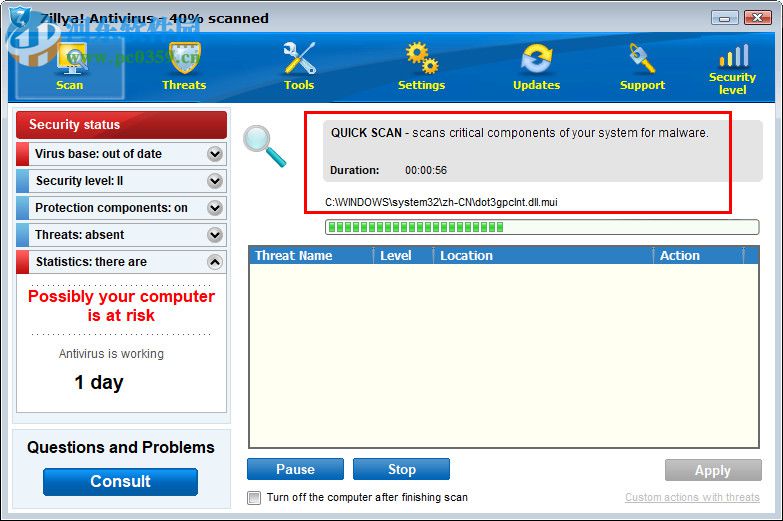The image size is (783, 521).
Task: Click the Consult button
Action: [120, 482]
